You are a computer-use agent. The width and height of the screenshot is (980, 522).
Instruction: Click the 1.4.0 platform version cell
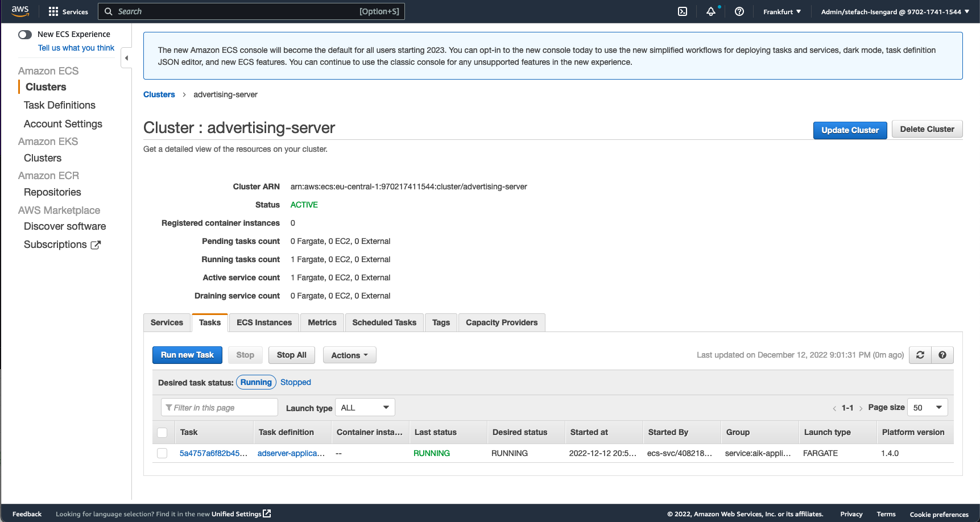[890, 453]
